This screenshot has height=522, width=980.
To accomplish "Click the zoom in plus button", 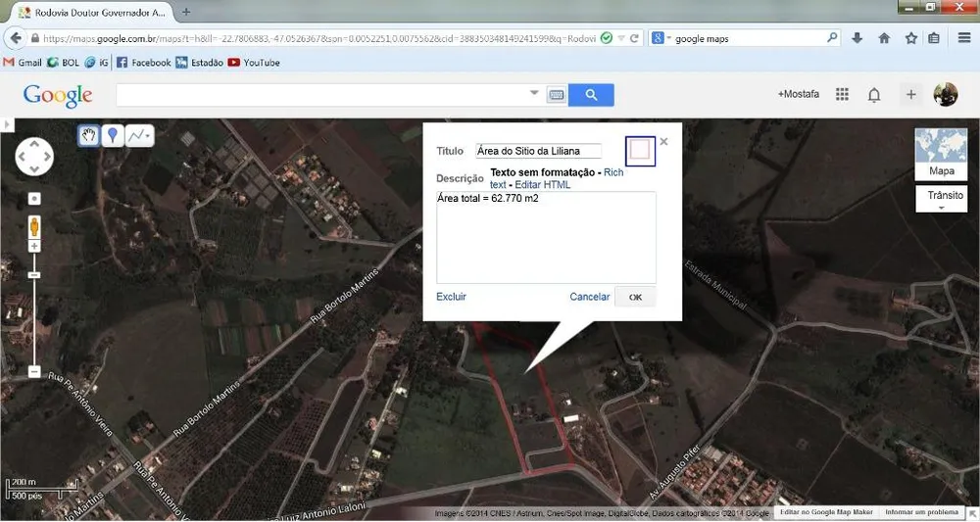I will (x=34, y=246).
